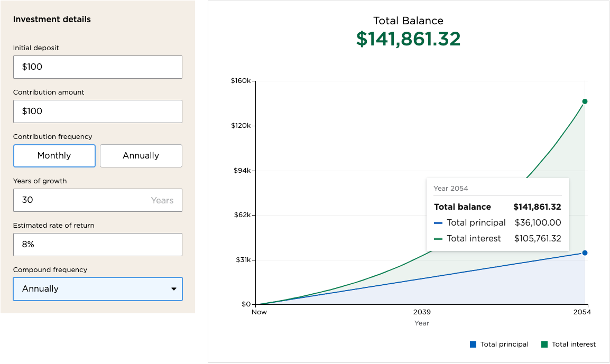Toggle the Total interest legend swatch
The height and width of the screenshot is (364, 610).
coord(544,344)
